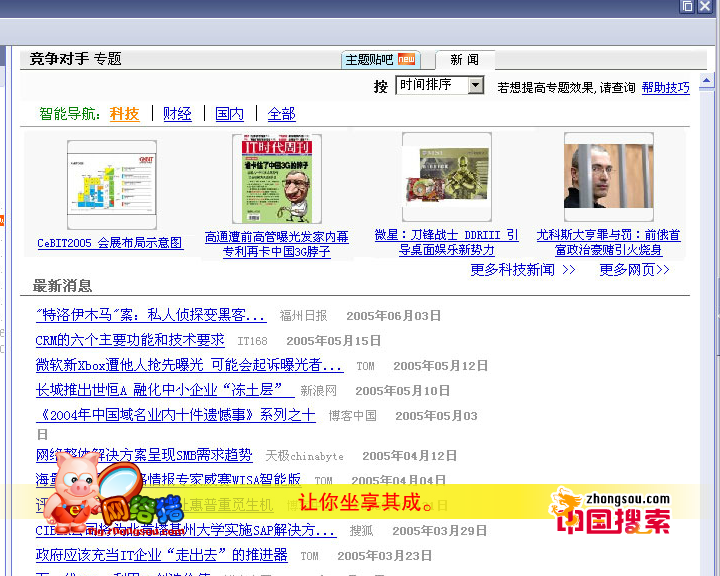Image resolution: width=720 pixels, height=576 pixels.
Task: Open news CRM的六个主要功能和技术要求
Action: pyautogui.click(x=130, y=340)
